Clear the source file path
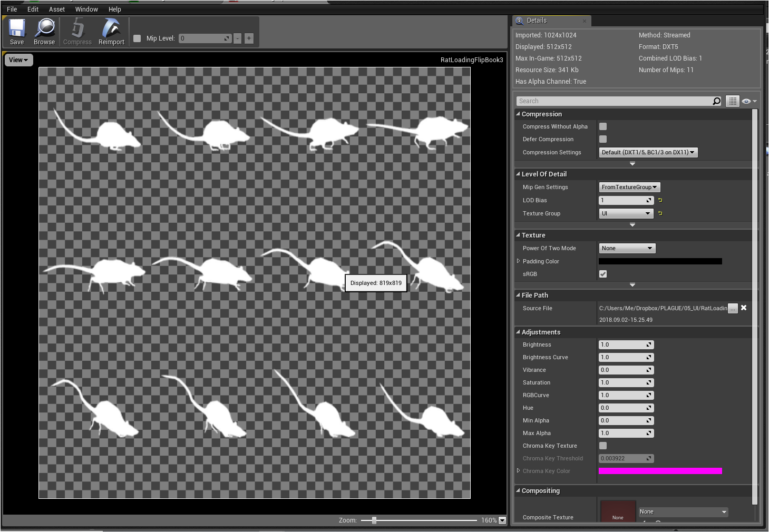769x532 pixels. coord(744,308)
